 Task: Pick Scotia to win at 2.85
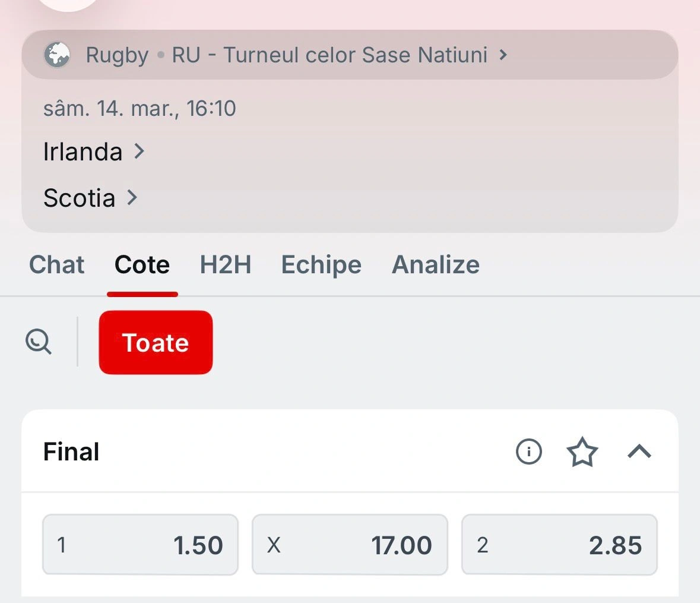point(559,545)
